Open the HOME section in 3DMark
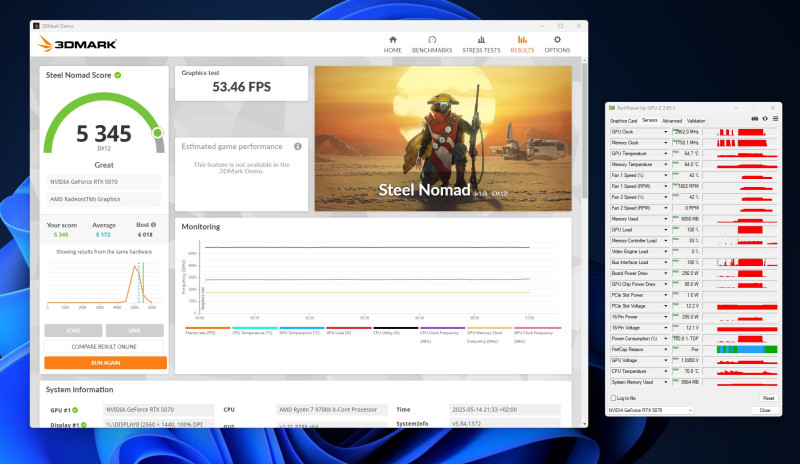This screenshot has height=464, width=800. pyautogui.click(x=392, y=44)
